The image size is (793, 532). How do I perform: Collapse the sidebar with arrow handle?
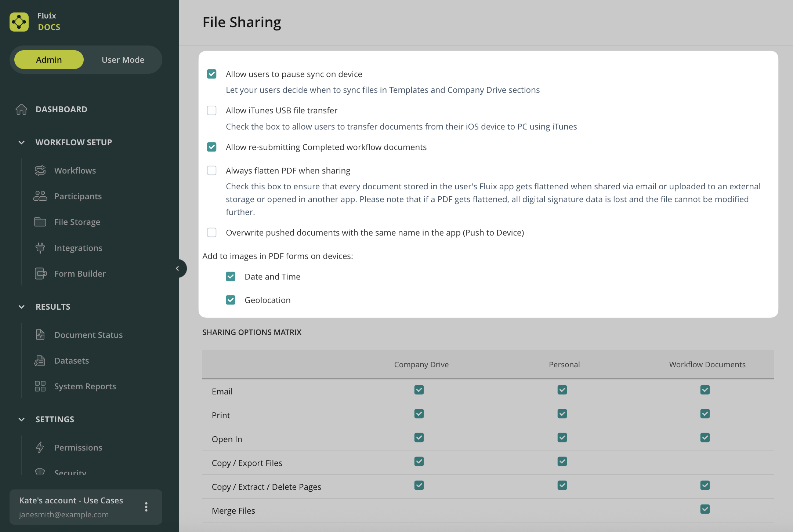point(178,269)
